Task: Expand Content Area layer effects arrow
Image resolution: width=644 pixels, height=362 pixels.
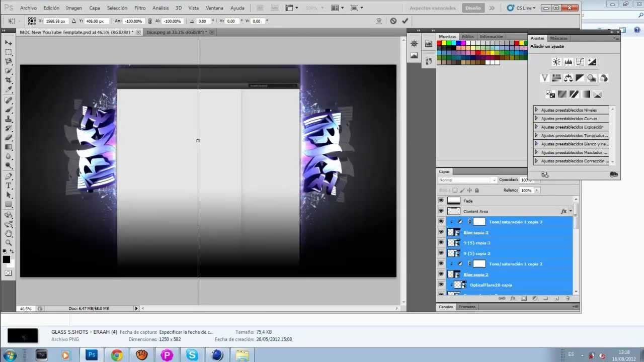Action: (570, 211)
